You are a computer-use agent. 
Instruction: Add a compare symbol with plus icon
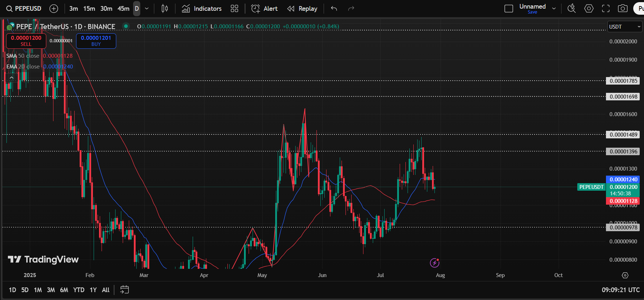(x=54, y=9)
